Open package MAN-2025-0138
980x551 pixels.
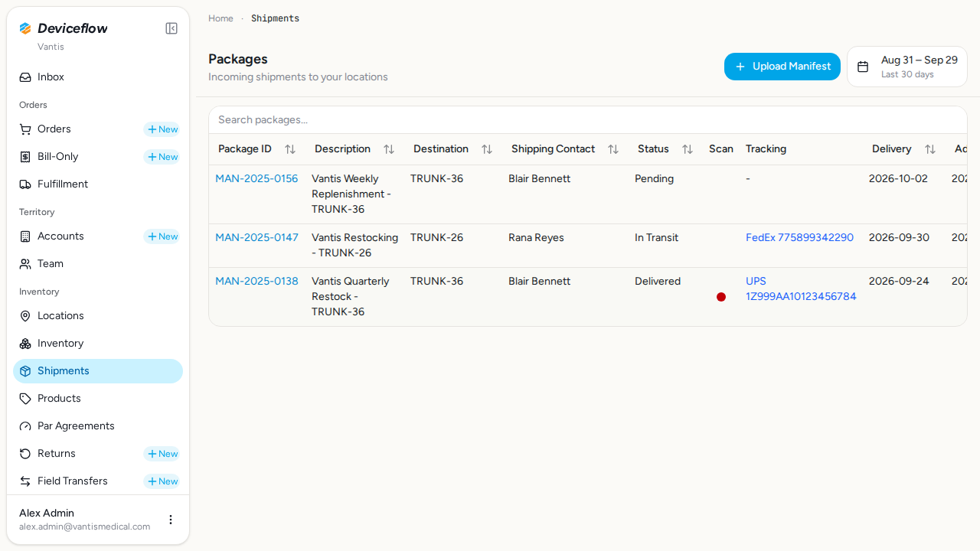pyautogui.click(x=256, y=281)
